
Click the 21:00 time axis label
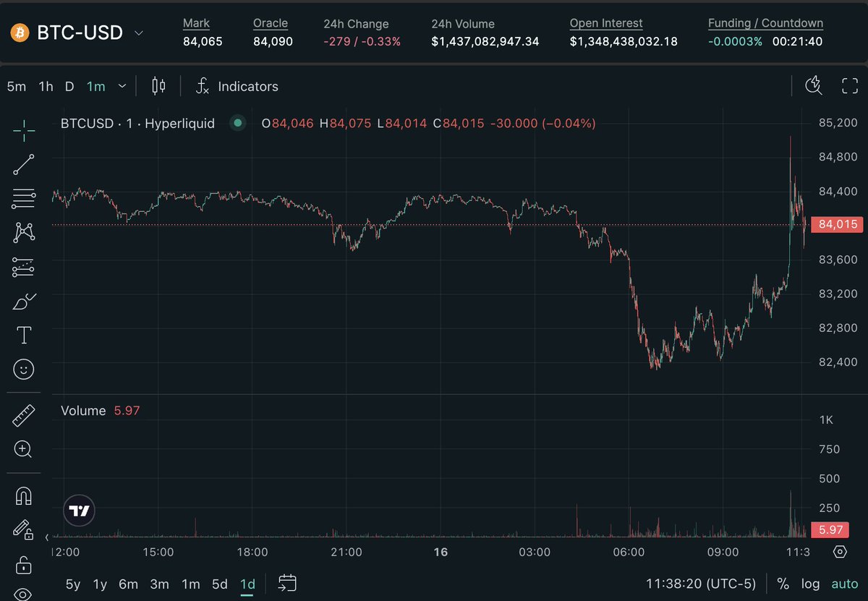pos(346,552)
